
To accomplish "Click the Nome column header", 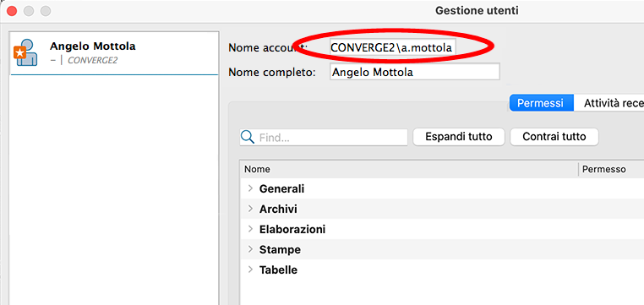I will tap(257, 169).
